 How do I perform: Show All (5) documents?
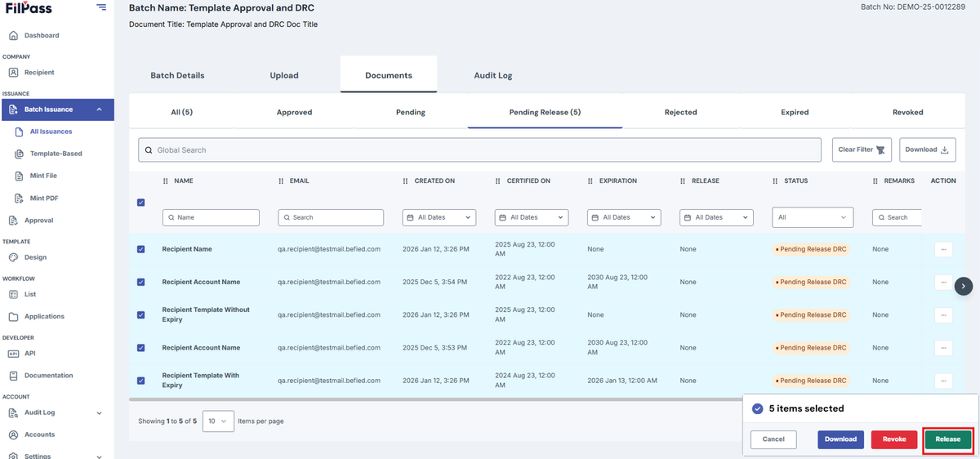point(181,112)
